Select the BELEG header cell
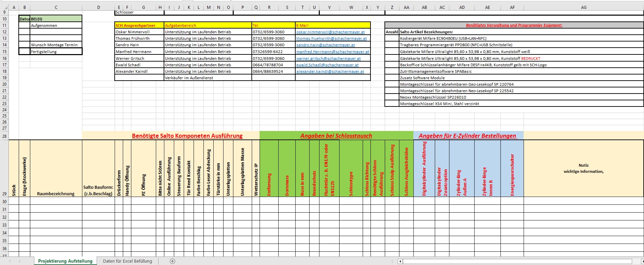Screen dimensions: 644x265 click(x=56, y=19)
